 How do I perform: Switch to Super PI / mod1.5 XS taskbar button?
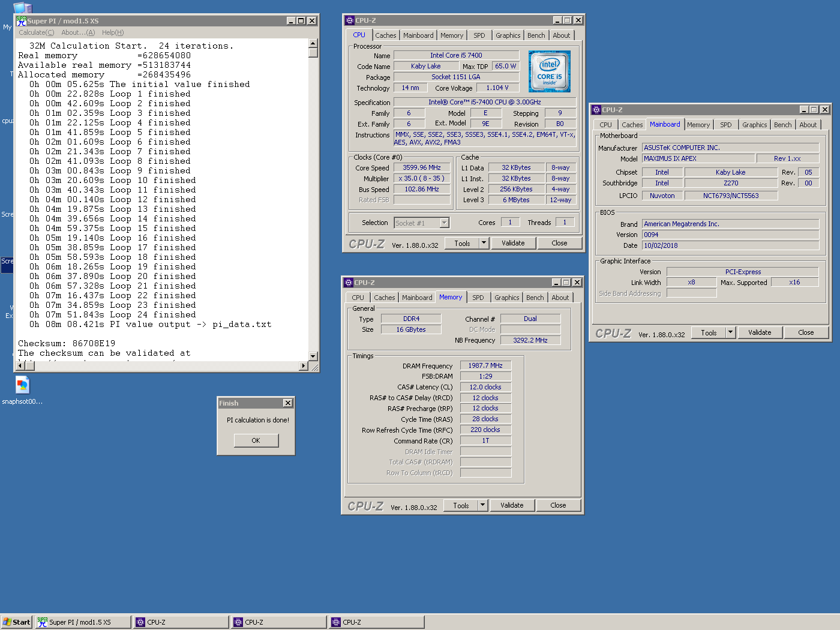point(83,622)
